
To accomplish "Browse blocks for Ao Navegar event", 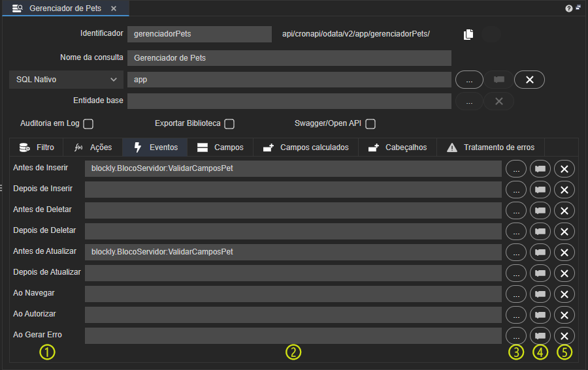I will 516,294.
